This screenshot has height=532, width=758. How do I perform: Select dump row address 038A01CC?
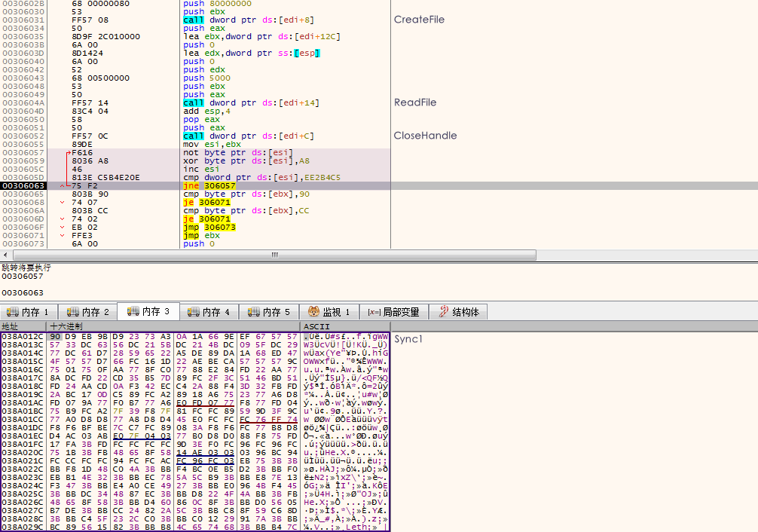[23, 419]
